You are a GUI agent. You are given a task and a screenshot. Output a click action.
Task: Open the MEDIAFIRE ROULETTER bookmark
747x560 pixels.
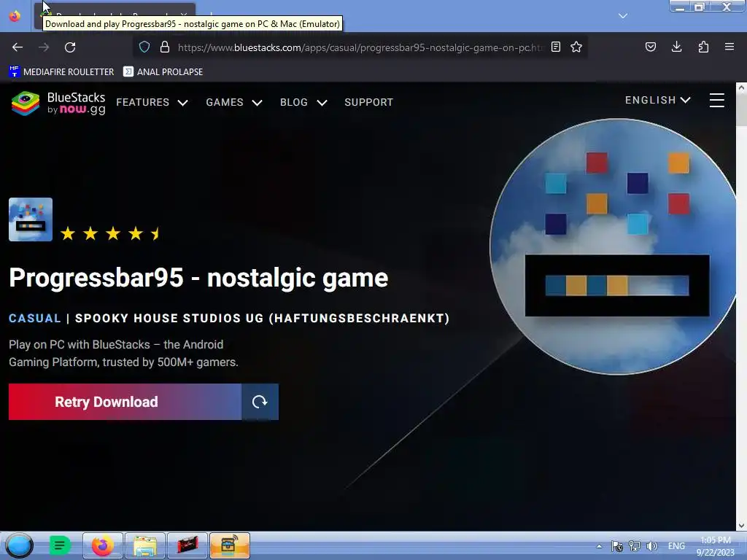(x=61, y=72)
